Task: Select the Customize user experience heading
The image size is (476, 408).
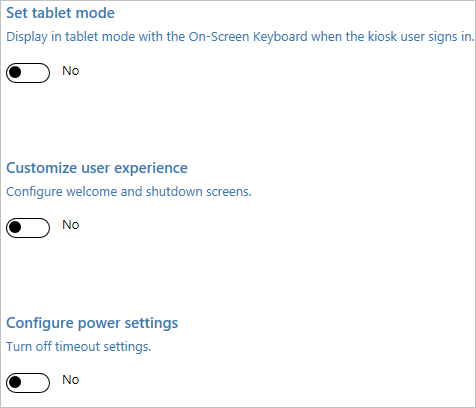Action: click(x=97, y=168)
